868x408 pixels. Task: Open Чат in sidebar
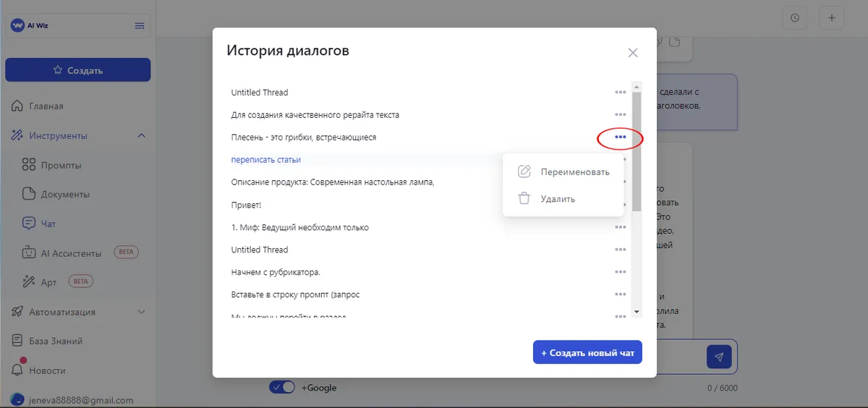click(48, 224)
